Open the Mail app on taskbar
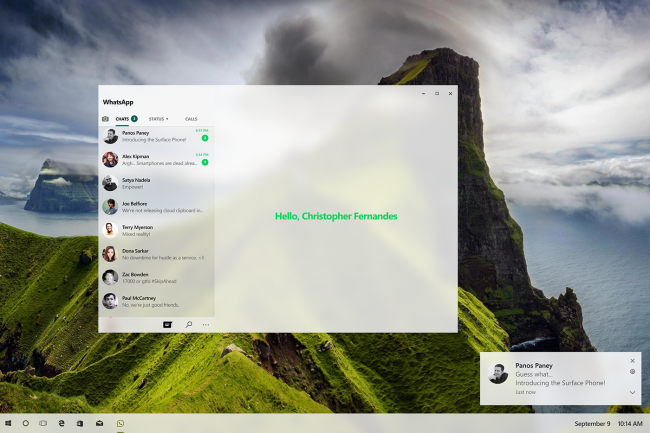The image size is (650, 433). (x=99, y=423)
